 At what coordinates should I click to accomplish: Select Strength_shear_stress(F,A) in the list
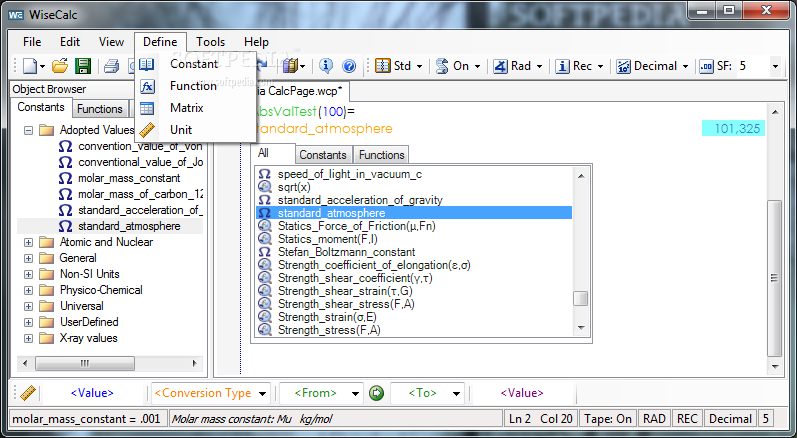(x=346, y=304)
